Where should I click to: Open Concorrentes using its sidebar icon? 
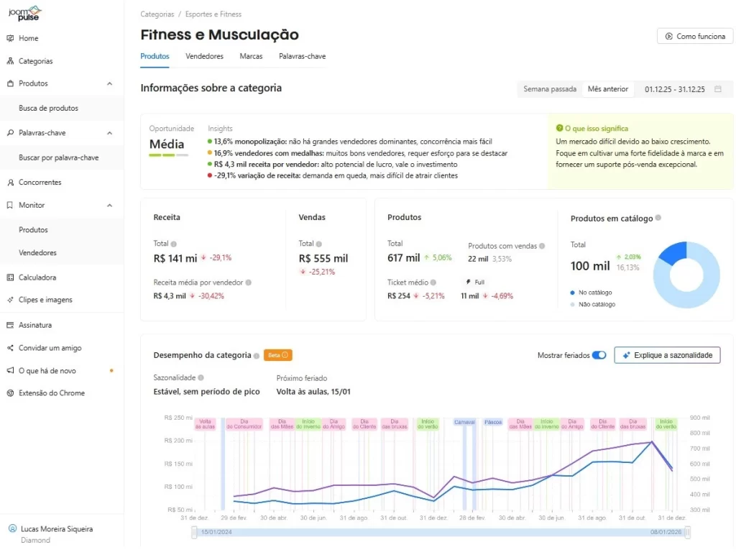[x=10, y=182]
